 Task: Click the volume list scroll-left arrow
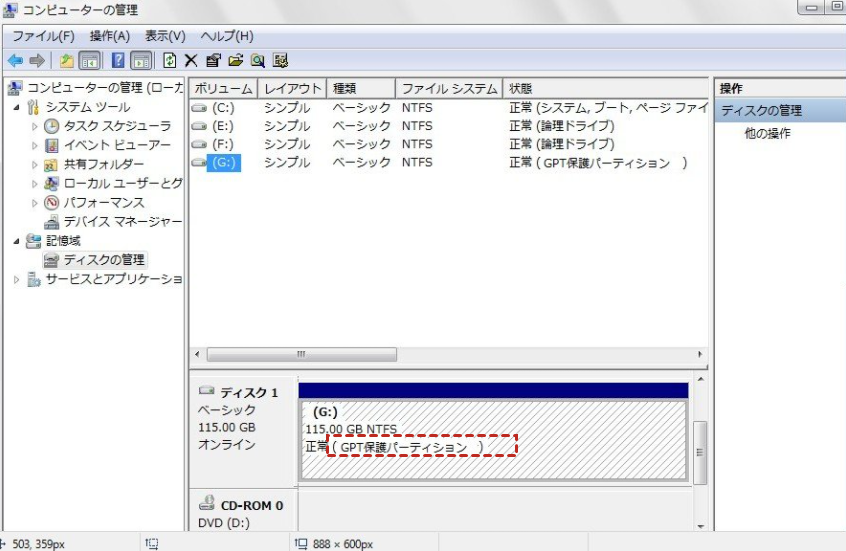coord(197,355)
